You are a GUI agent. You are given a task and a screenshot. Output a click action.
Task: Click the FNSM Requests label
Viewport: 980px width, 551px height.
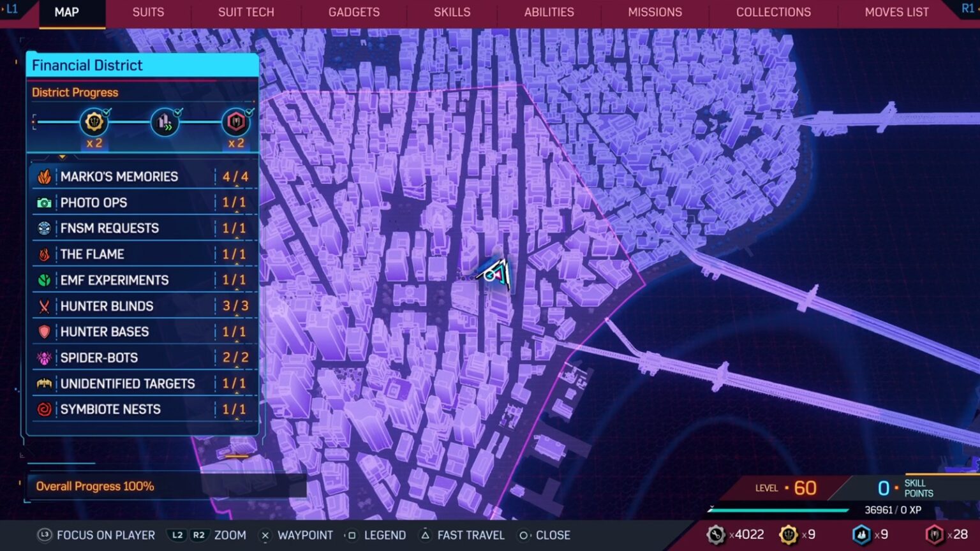point(110,228)
